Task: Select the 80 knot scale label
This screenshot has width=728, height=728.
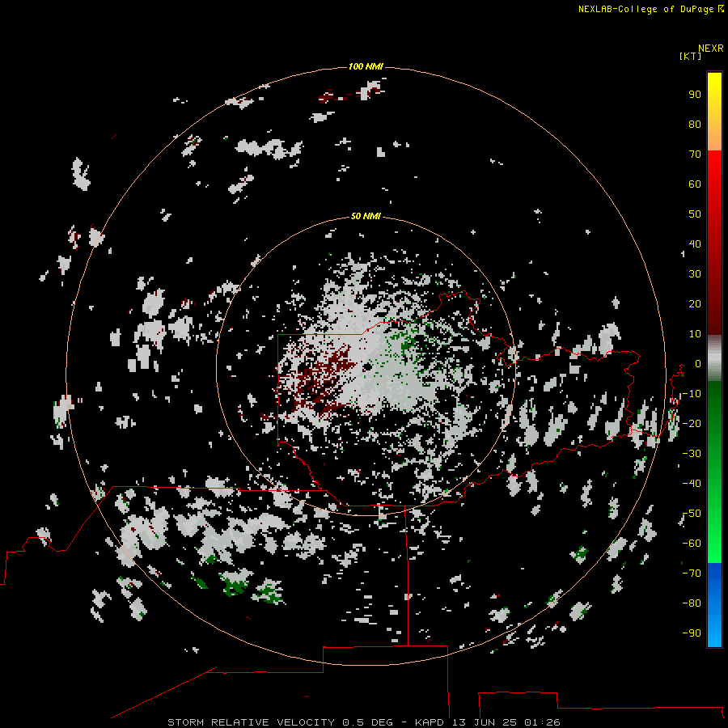Action: point(695,124)
